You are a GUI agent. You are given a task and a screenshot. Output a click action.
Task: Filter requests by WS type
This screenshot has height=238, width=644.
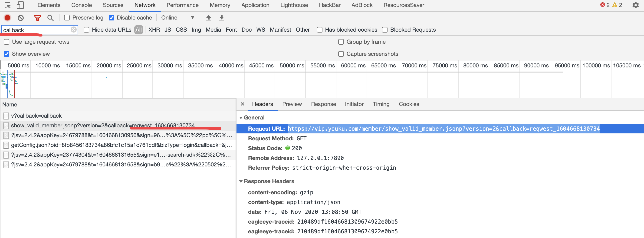pos(260,30)
